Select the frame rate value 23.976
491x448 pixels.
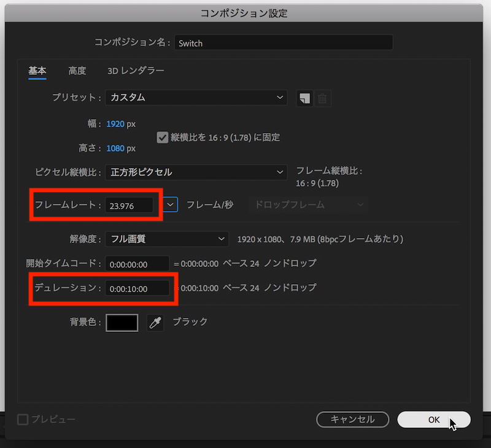(129, 205)
